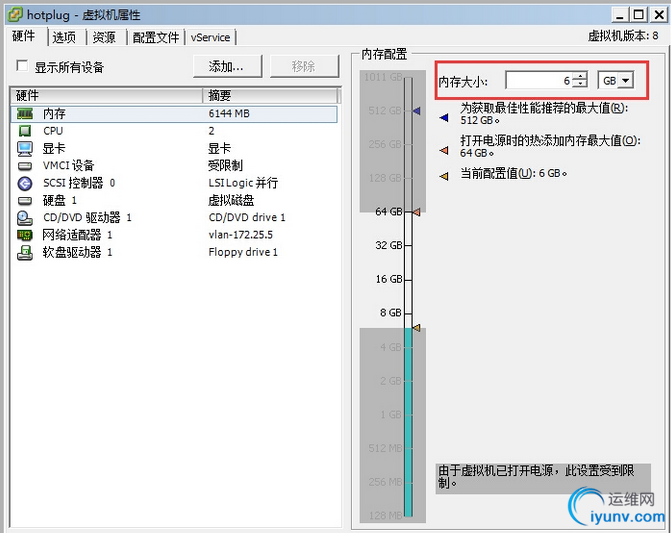Click the 32 GB tick on memory slider
The height and width of the screenshot is (533, 671).
tap(408, 246)
